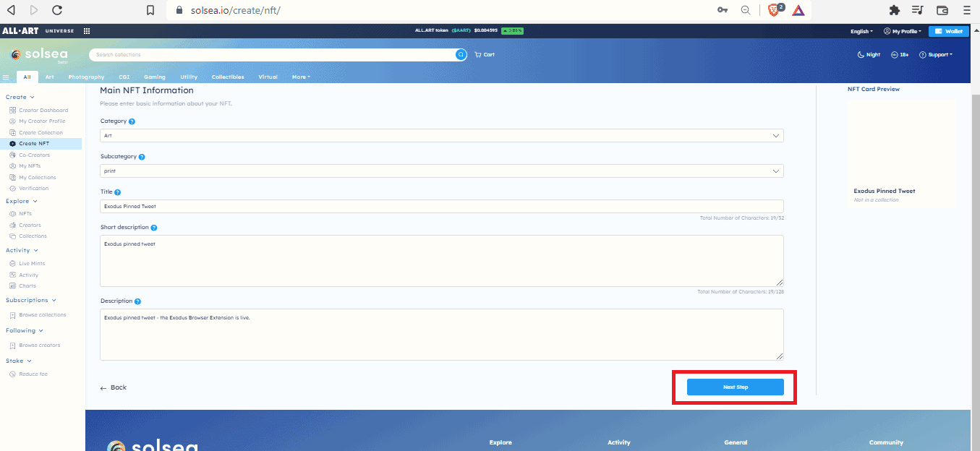Go Back to the previous step

[114, 388]
